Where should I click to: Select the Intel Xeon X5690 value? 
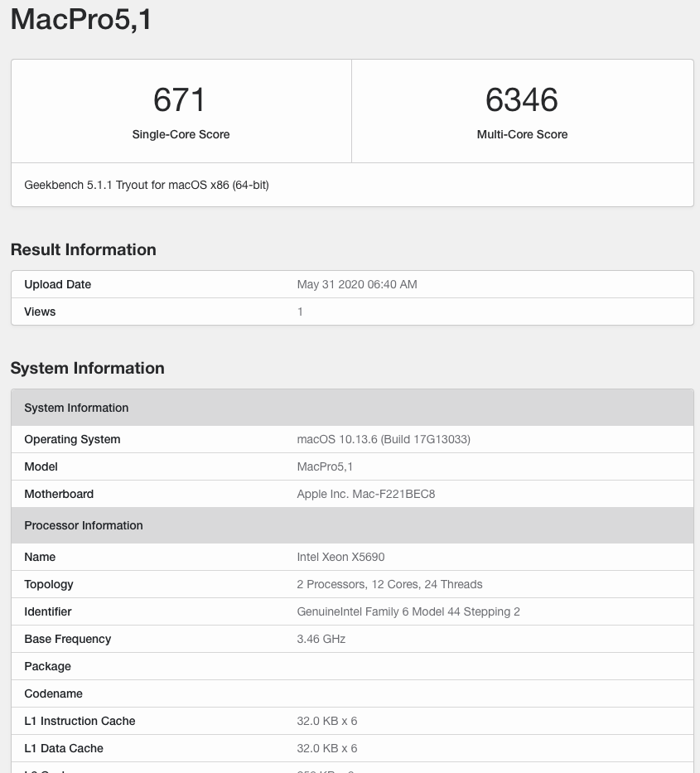pos(340,557)
